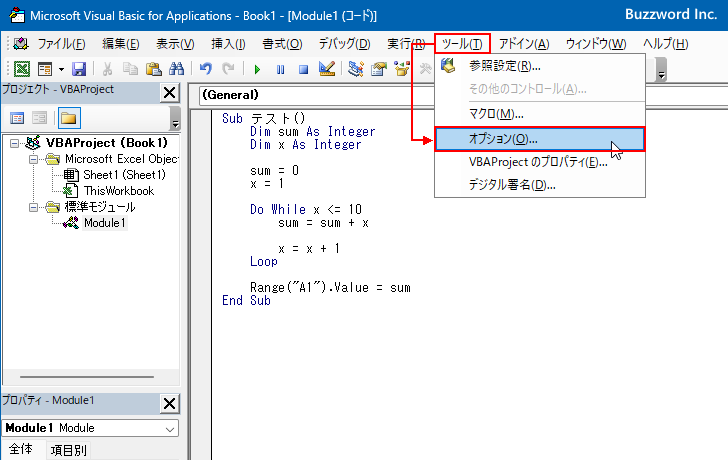728x460 pixels.
Task: Click the Find binoculars icon
Action: coord(176,69)
